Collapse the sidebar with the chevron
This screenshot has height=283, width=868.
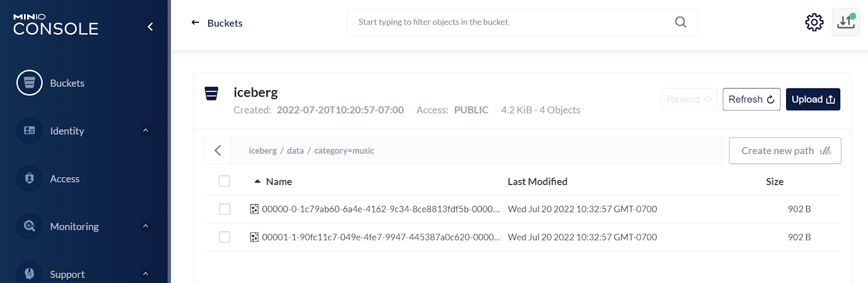pos(150,27)
